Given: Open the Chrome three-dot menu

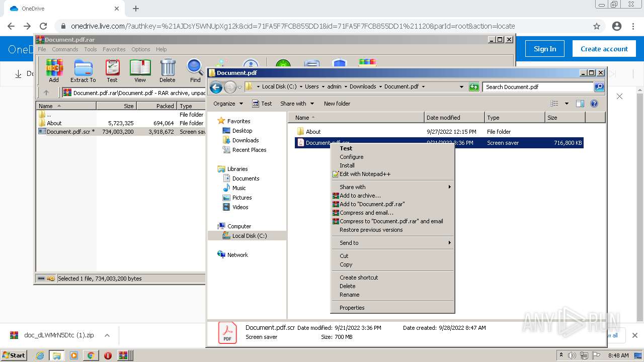Looking at the screenshot, I should coord(633,26).
